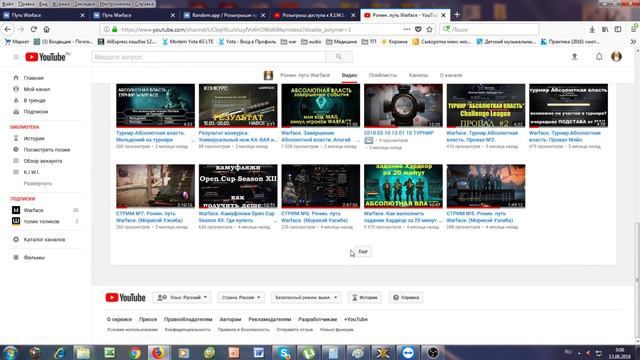Bookmark this page with the star
The width and height of the screenshot is (640, 360).
[x=429, y=29]
